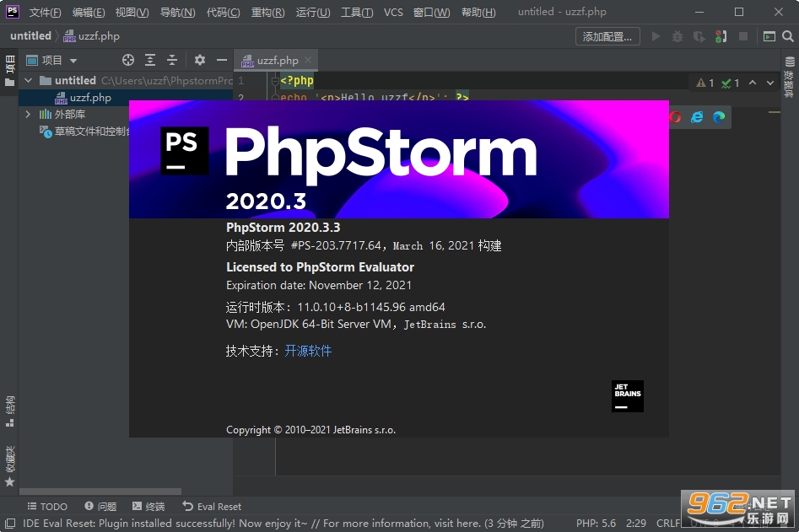799x532 pixels.
Task: Click the 添加配置... button
Action: pos(607,36)
